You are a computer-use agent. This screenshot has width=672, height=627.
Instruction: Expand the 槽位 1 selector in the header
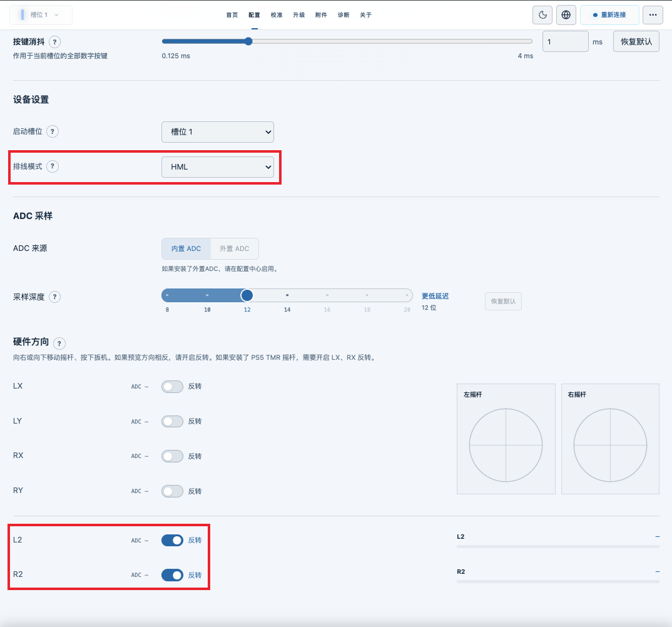tap(41, 15)
